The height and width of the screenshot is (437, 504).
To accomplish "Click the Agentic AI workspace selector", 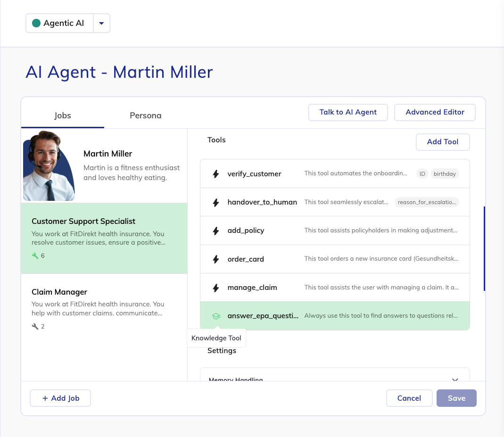I will click(59, 23).
